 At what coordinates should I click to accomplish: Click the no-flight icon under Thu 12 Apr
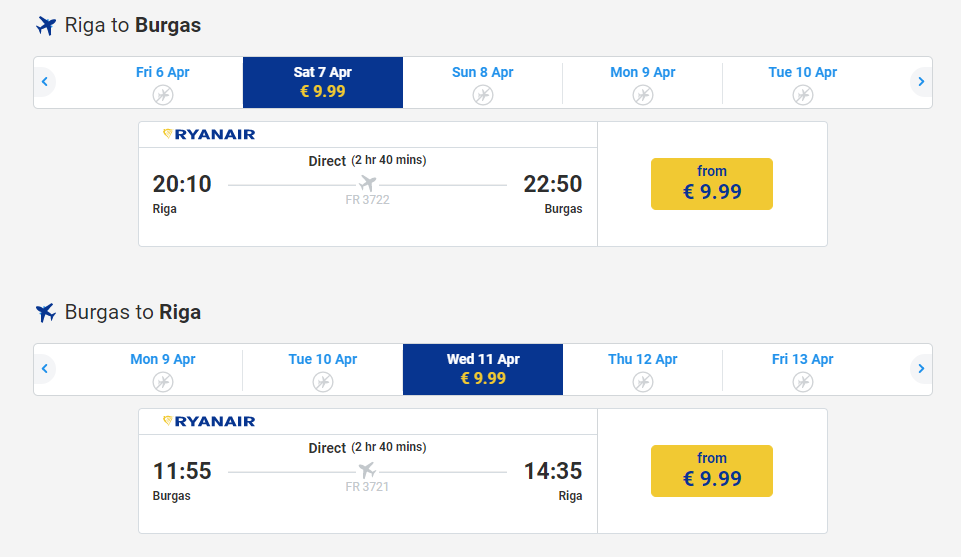642,382
